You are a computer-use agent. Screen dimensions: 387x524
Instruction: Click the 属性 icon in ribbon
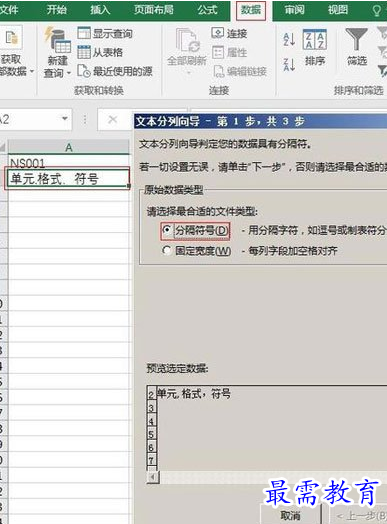pos(218,52)
